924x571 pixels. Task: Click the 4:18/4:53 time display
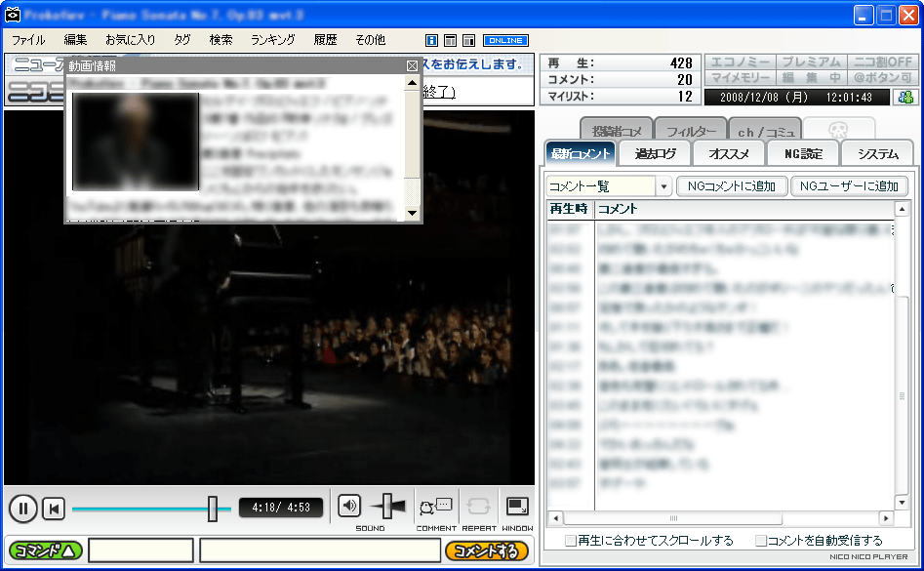tap(281, 508)
